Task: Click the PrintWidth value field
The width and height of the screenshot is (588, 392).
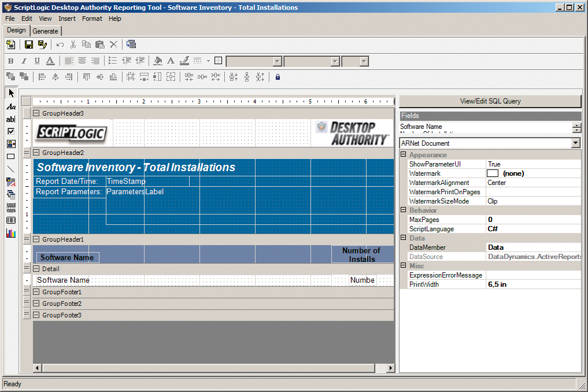Action: tap(534, 284)
